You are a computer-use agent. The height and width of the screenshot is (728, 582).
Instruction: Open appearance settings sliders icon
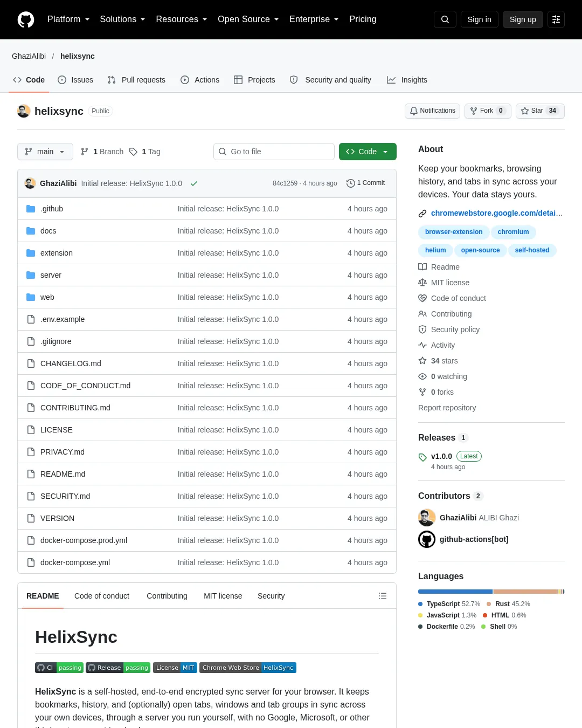(556, 19)
